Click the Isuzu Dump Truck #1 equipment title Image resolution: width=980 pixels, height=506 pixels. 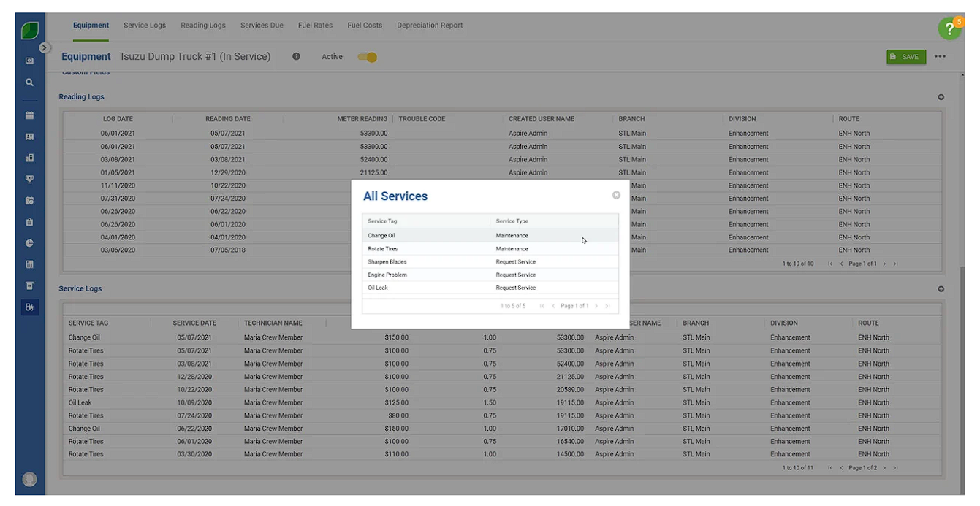pyautogui.click(x=195, y=56)
